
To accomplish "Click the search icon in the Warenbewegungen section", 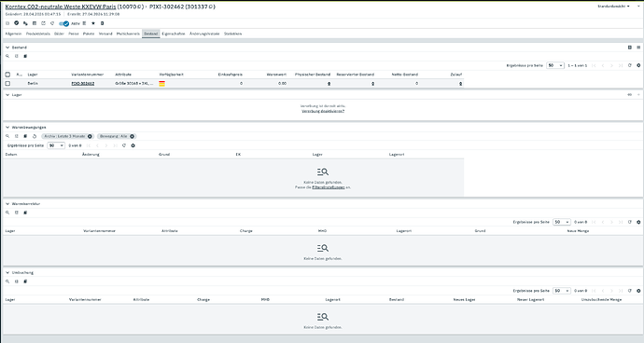I will (7, 136).
